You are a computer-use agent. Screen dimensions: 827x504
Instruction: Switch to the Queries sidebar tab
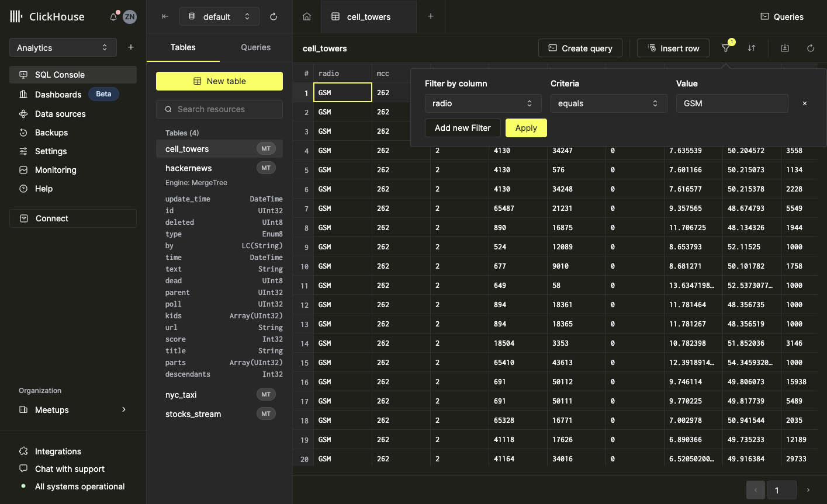255,47
